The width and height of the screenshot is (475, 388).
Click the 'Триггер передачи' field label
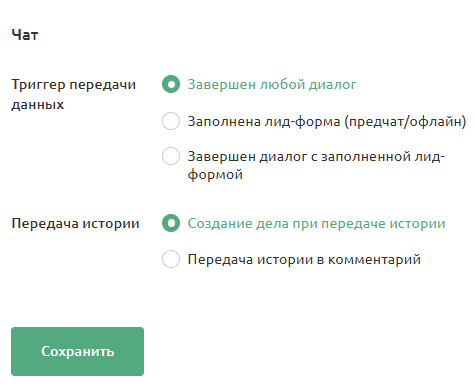point(74,85)
